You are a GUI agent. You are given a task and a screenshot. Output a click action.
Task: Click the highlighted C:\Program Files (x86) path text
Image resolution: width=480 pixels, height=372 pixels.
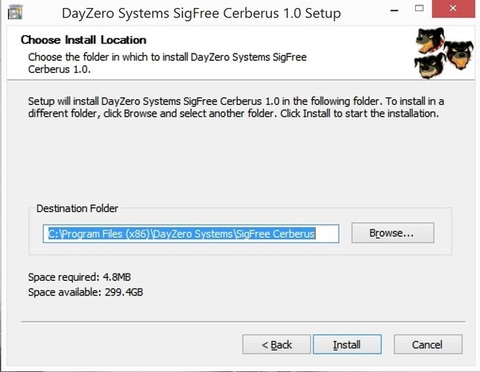182,234
